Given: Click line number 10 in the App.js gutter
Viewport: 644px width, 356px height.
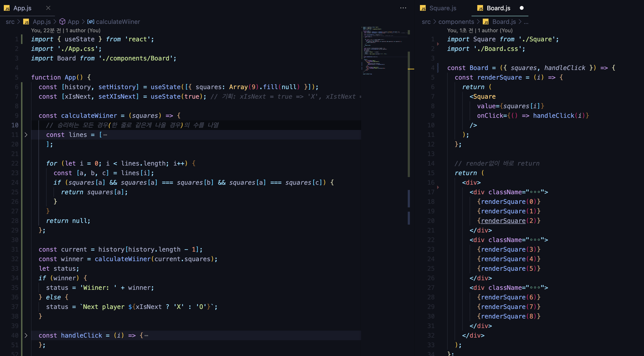Looking at the screenshot, I should (x=15, y=125).
